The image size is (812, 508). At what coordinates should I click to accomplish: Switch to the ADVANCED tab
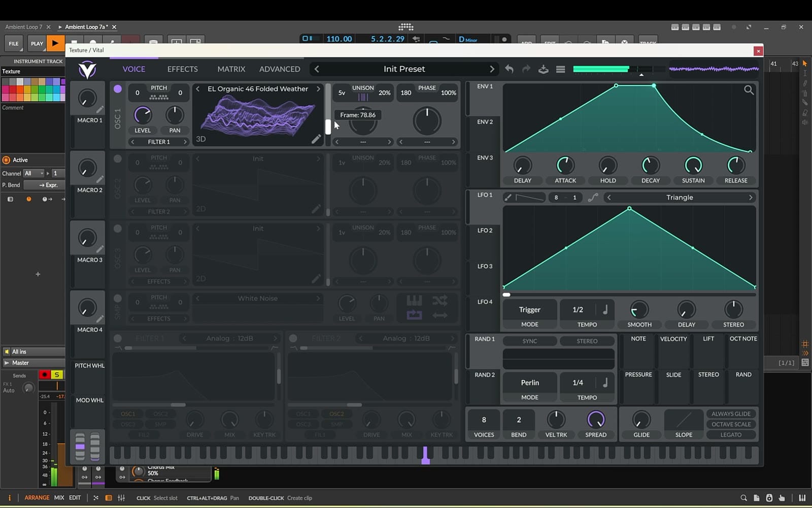tap(280, 69)
